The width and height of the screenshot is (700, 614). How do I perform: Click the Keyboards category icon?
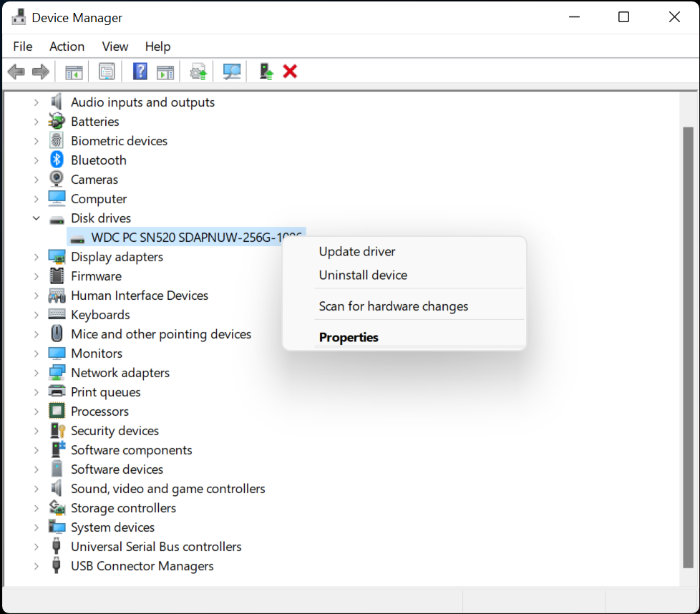pos(57,314)
